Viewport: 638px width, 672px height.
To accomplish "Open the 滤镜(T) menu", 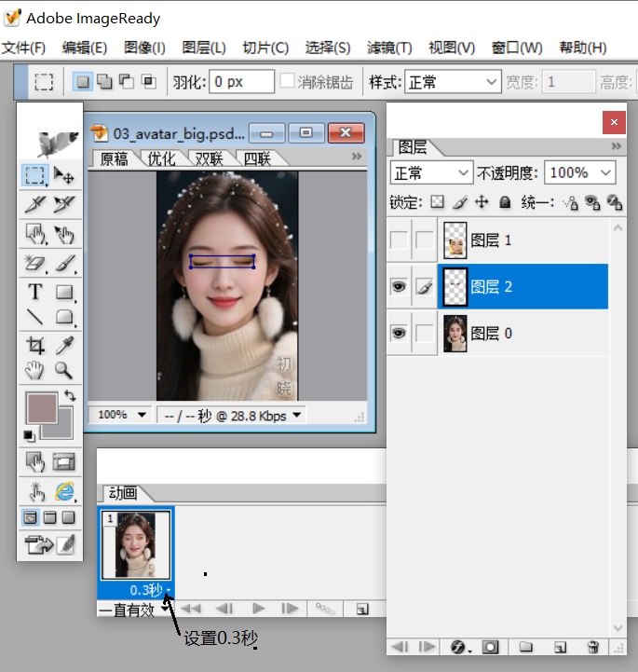I will click(x=389, y=48).
